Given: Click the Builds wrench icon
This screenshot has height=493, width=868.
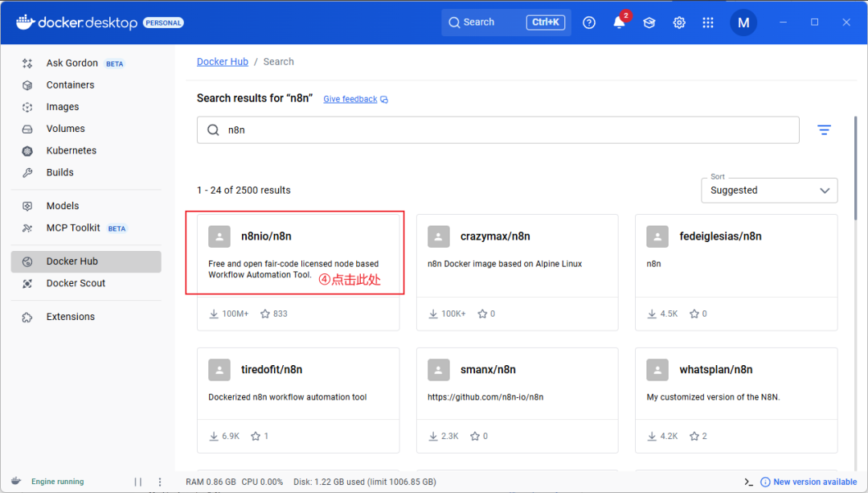Looking at the screenshot, I should [27, 173].
